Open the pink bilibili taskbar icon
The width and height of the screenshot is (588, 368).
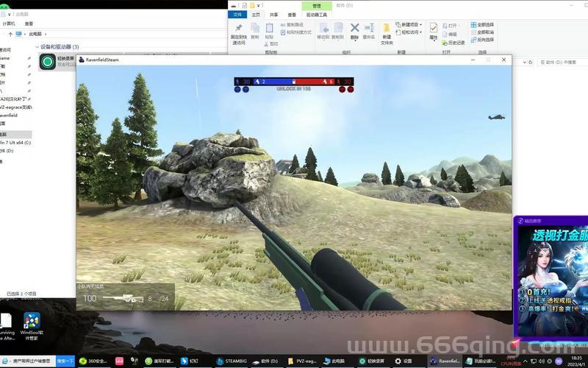(119, 361)
